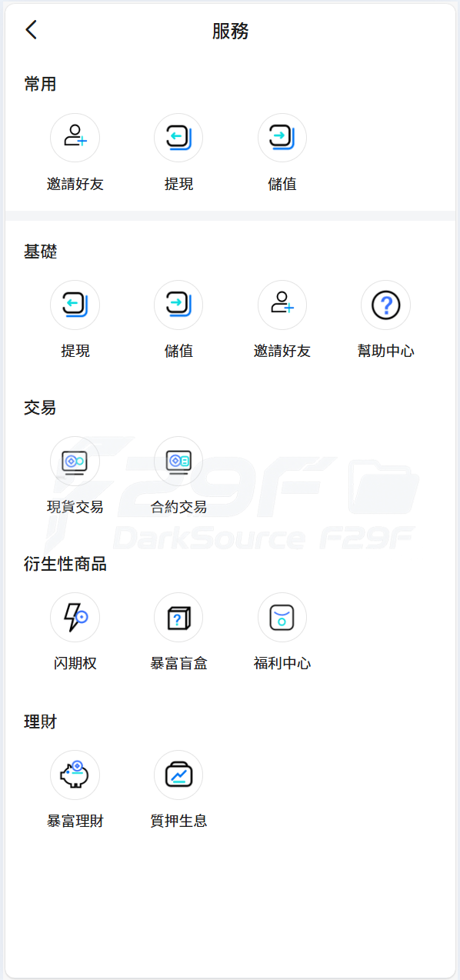
Task: Click the 暴富理財 text label
Action: click(x=75, y=821)
